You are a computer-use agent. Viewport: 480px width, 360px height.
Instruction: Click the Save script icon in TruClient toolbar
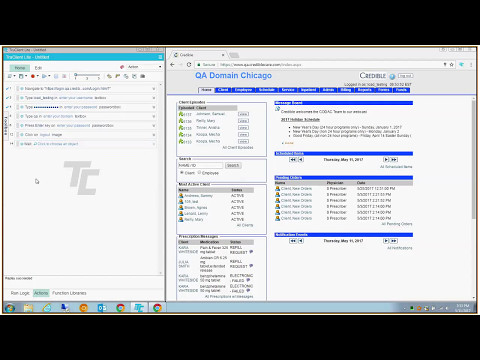point(21,76)
